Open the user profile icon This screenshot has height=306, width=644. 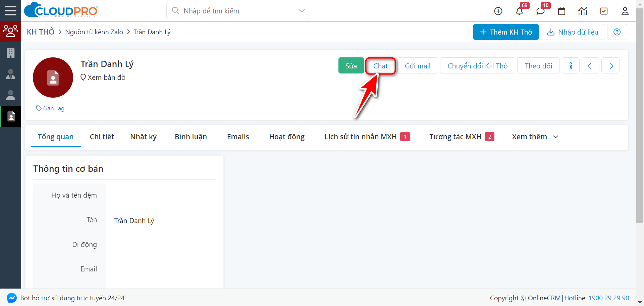[x=625, y=11]
